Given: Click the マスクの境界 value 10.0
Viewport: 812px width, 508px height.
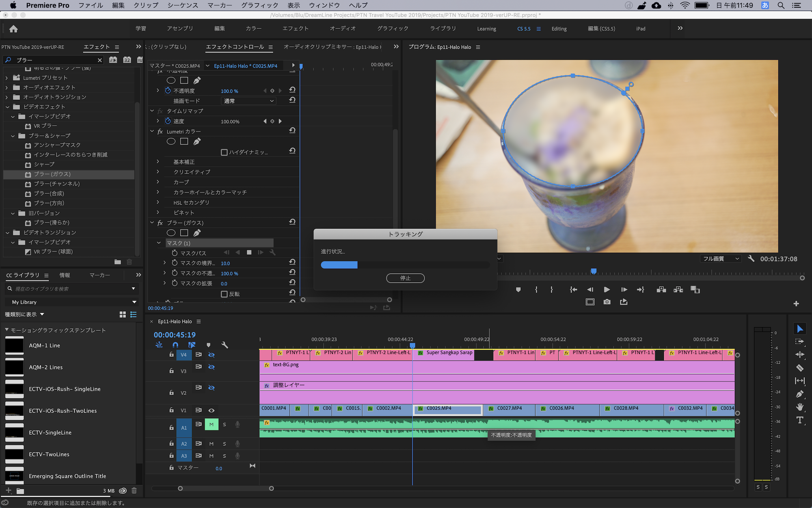Looking at the screenshot, I should pyautogui.click(x=225, y=263).
